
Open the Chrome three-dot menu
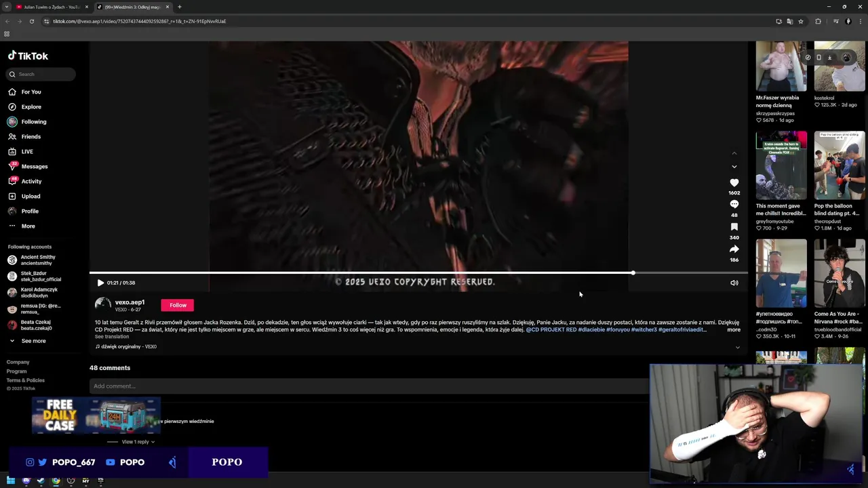859,21
